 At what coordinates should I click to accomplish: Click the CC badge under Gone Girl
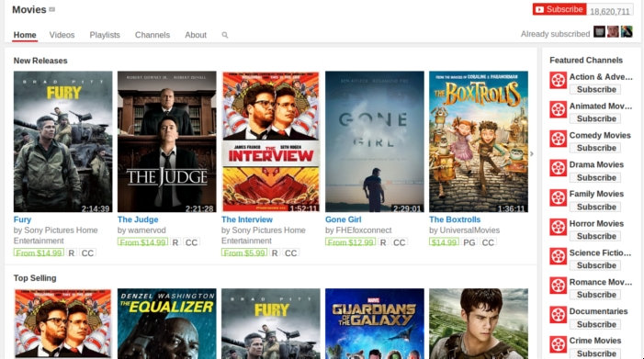(x=400, y=242)
